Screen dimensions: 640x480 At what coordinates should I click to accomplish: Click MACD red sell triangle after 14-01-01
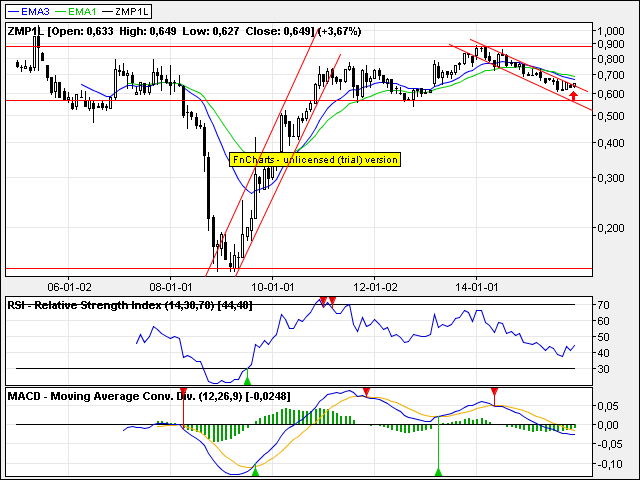(495, 392)
